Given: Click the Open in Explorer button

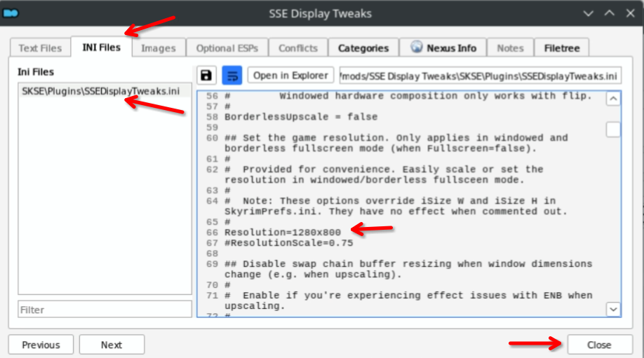Looking at the screenshot, I should (x=290, y=76).
